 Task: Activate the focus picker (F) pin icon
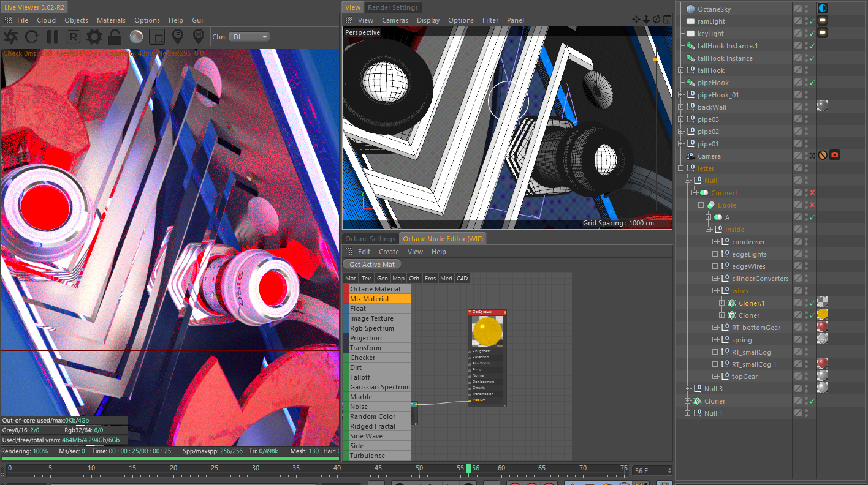click(x=178, y=37)
